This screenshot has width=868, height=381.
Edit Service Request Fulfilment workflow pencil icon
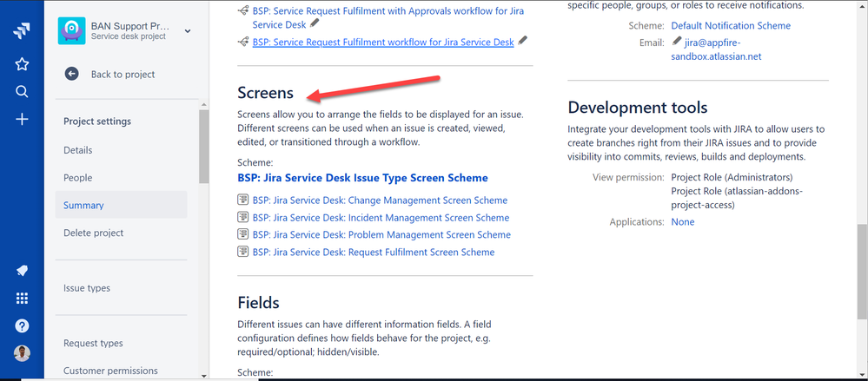point(523,41)
